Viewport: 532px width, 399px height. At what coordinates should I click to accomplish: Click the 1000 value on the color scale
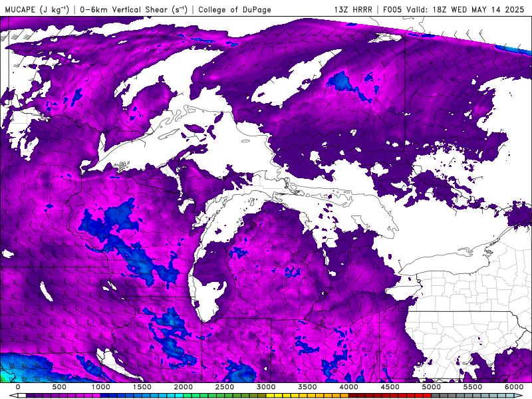tap(101, 387)
